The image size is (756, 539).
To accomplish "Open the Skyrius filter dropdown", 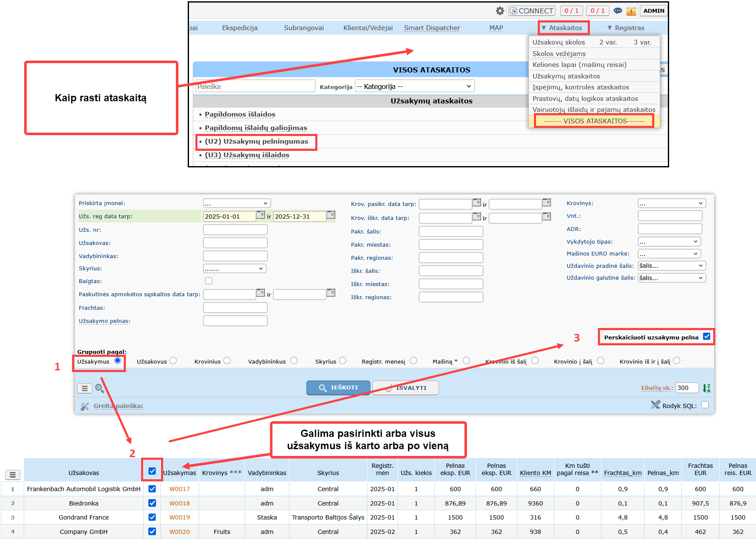I will [234, 269].
